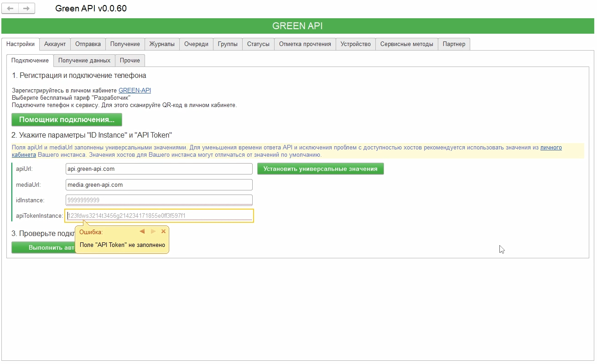This screenshot has height=364, width=597.
Task: Dismiss the 'Ошибка' tooltip with the X icon
Action: [x=163, y=231]
